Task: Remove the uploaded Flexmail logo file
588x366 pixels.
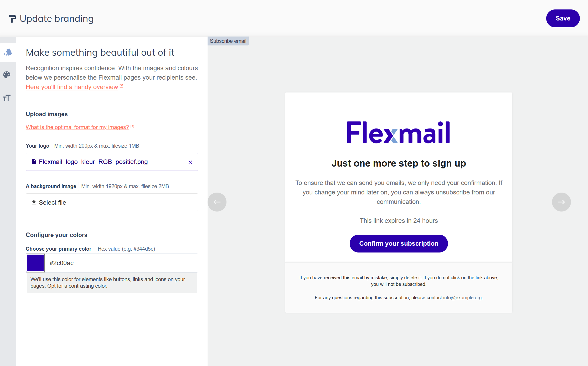Action: point(190,162)
